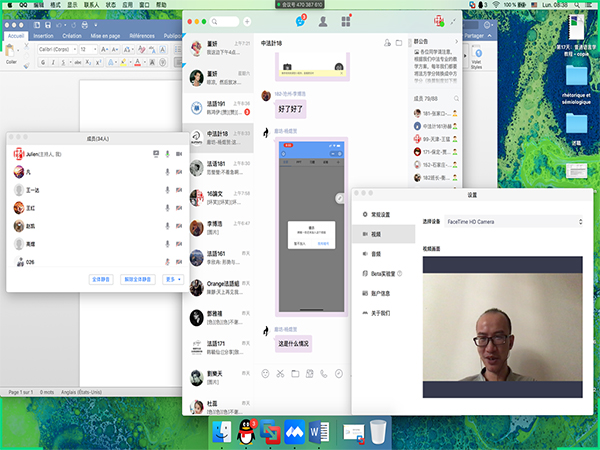Screen dimensions: 600x450
Task: Open group files folder icon in chat header
Action: click(399, 43)
